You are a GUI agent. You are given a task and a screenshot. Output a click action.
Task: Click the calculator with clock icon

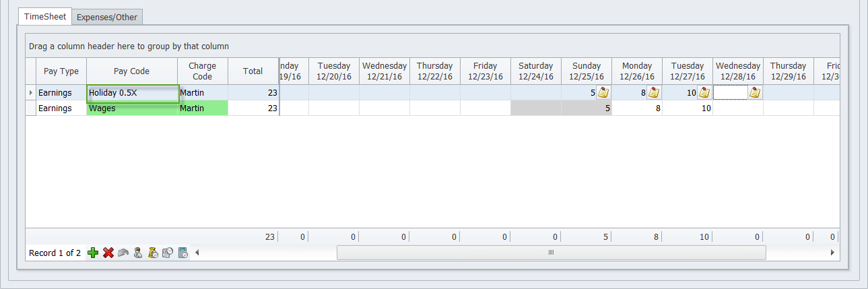[x=182, y=253]
